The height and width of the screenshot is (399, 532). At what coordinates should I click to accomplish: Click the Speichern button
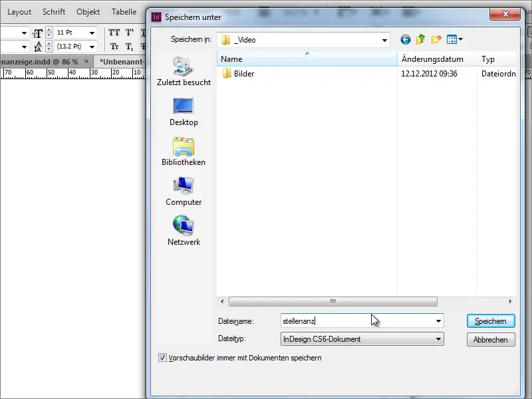tap(491, 321)
